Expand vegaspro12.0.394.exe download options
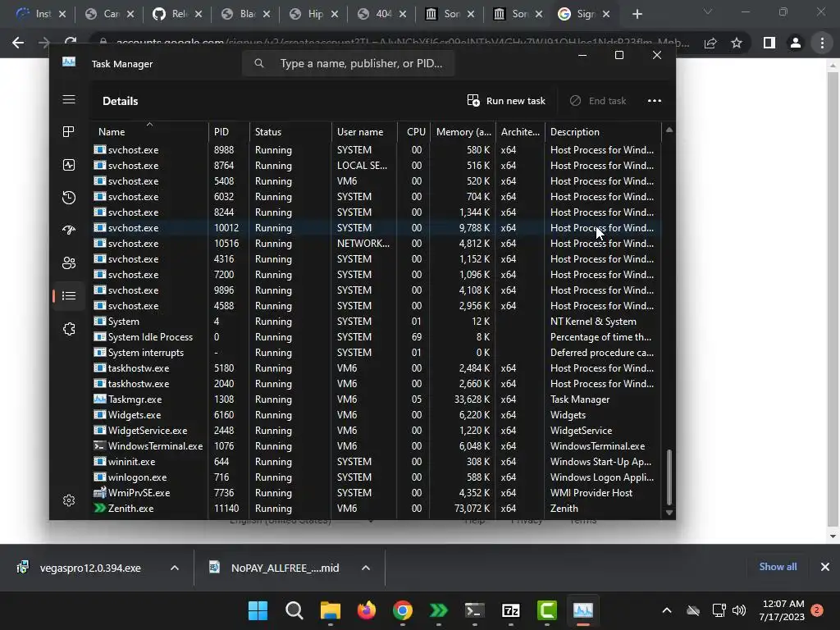This screenshot has height=630, width=840. (175, 568)
